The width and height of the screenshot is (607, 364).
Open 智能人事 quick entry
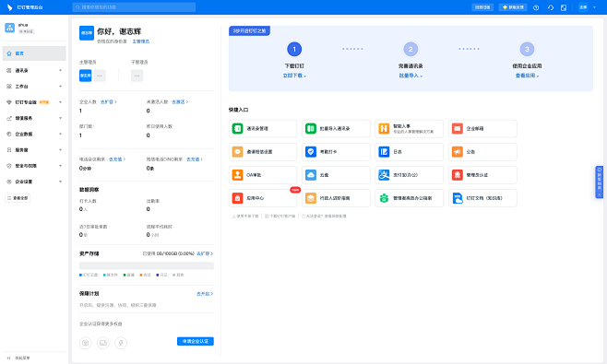pyautogui.click(x=410, y=128)
